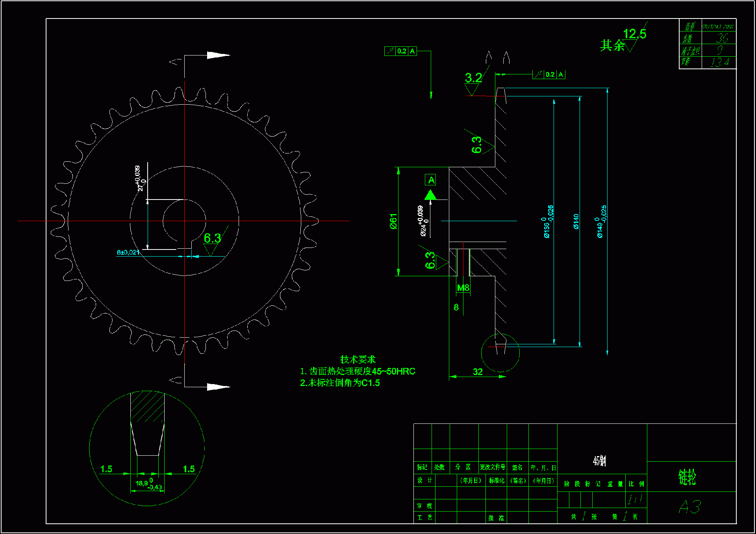Select the runout tolerance frame at top left of the section
Image resolution: width=756 pixels, height=534 pixels.
400,51
